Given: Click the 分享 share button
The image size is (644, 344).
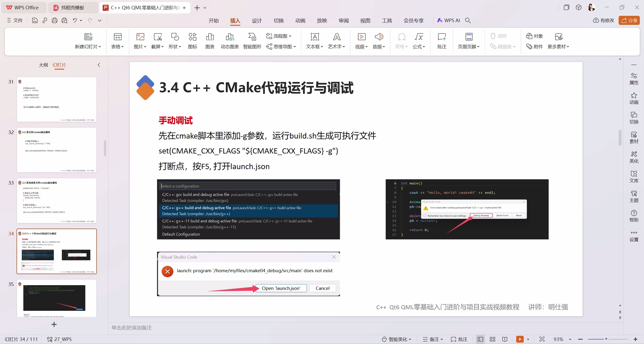Looking at the screenshot, I should click(629, 21).
